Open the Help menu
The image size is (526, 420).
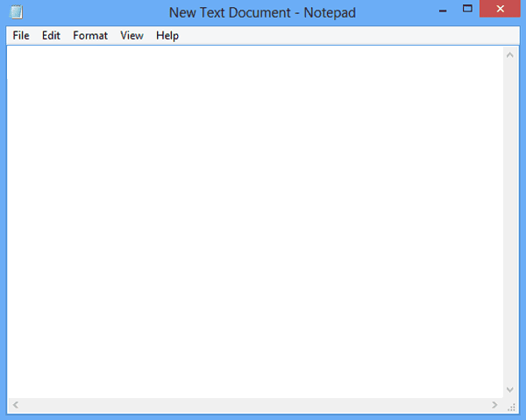[x=167, y=36]
